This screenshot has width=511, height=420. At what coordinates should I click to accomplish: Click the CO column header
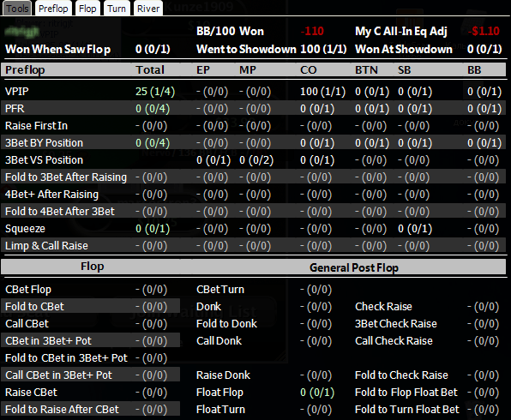pyautogui.click(x=309, y=70)
